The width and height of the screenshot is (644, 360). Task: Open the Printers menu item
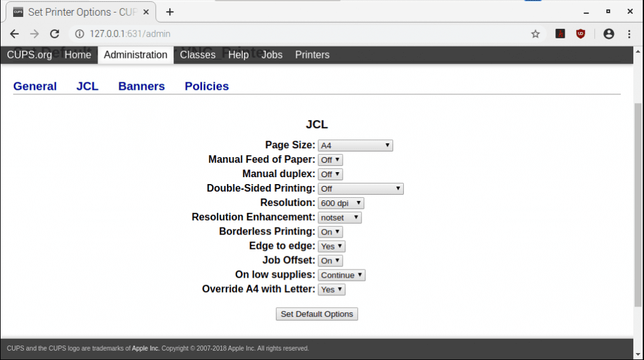312,55
